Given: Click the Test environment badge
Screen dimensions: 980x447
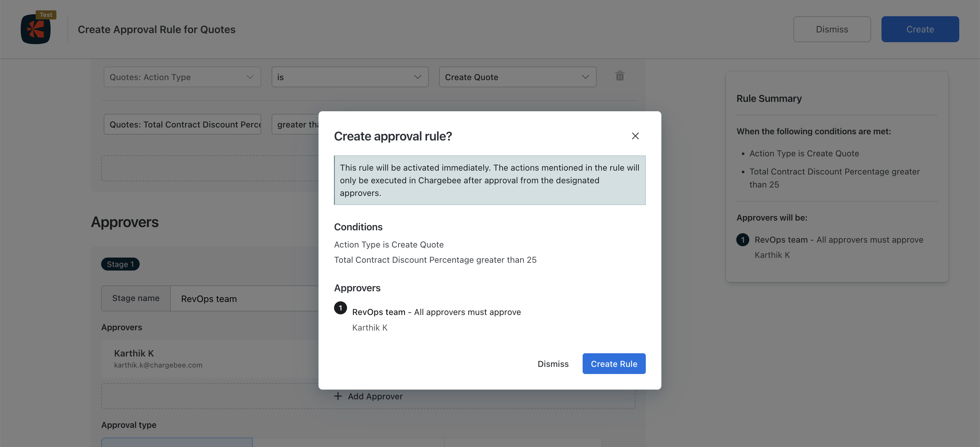Looking at the screenshot, I should (x=46, y=15).
